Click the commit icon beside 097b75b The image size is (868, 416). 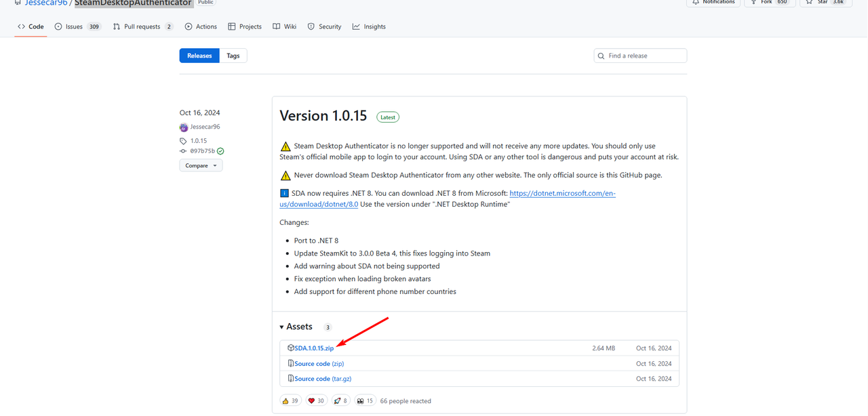184,151
